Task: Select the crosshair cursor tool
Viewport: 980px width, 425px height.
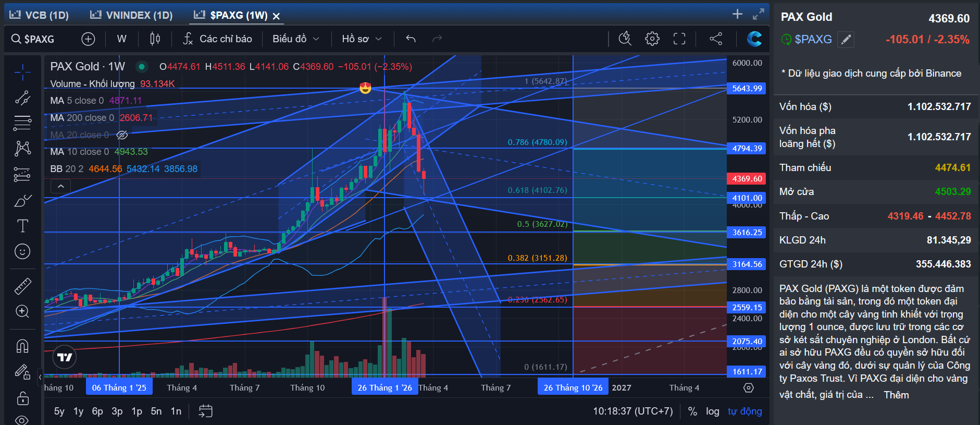Action: coord(22,72)
